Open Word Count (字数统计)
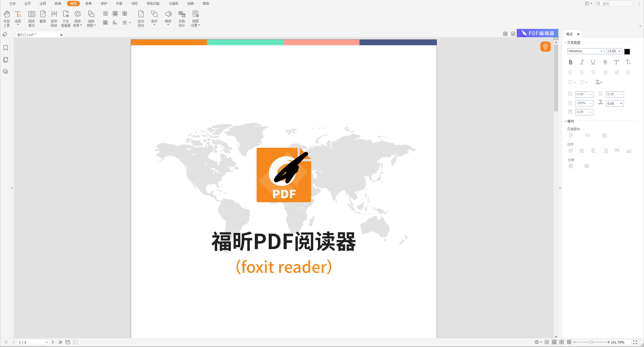 [x=182, y=18]
